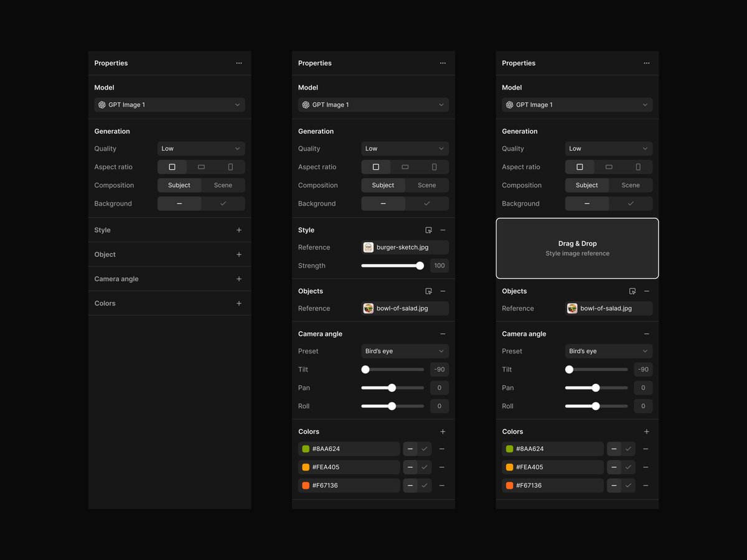The height and width of the screenshot is (560, 747).
Task: Add a new color with the Colors plus button
Action: click(443, 431)
